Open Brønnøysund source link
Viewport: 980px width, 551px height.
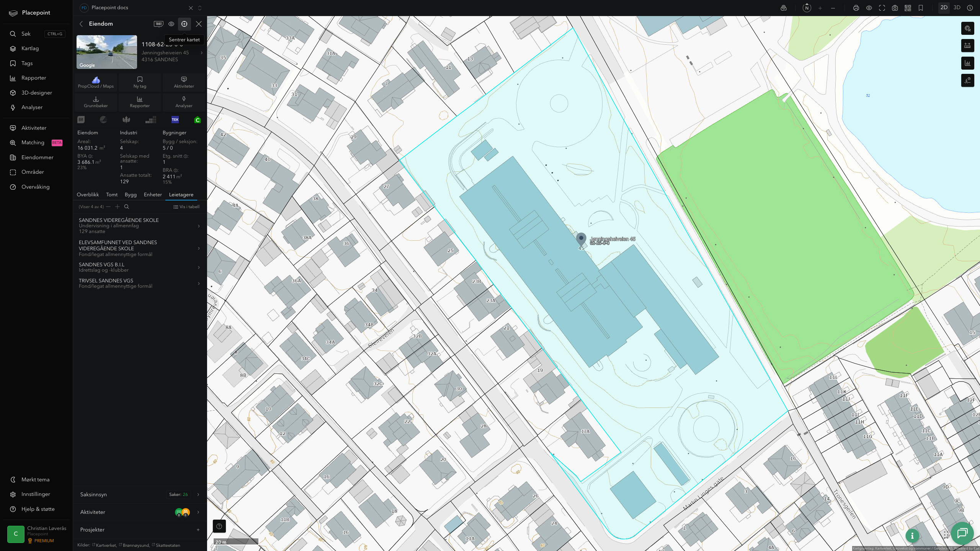point(136,545)
